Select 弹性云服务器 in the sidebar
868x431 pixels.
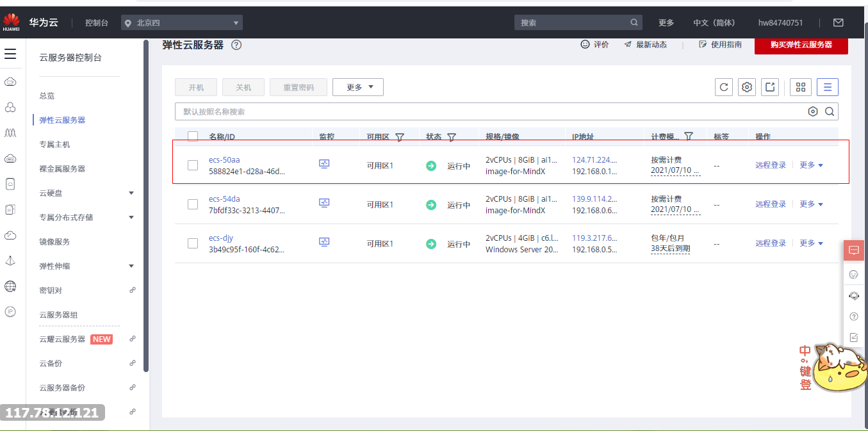coord(62,120)
